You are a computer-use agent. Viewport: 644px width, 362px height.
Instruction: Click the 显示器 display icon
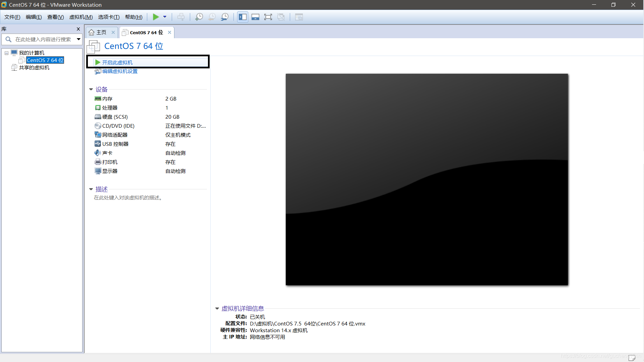click(98, 171)
